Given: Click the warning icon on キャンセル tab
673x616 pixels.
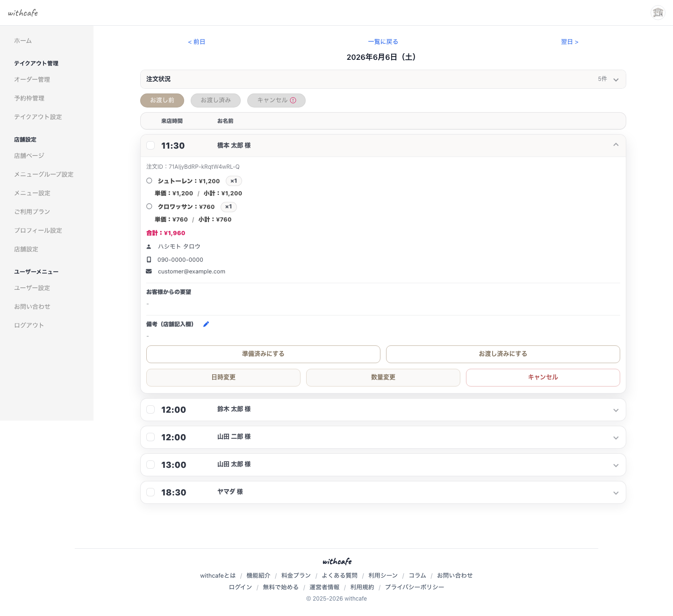Looking at the screenshot, I should [x=293, y=100].
